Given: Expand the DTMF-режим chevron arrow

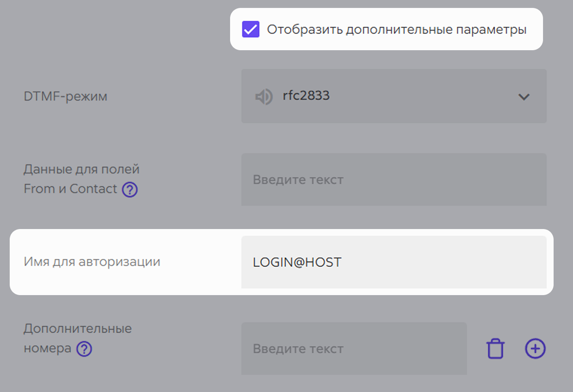Looking at the screenshot, I should click(524, 96).
